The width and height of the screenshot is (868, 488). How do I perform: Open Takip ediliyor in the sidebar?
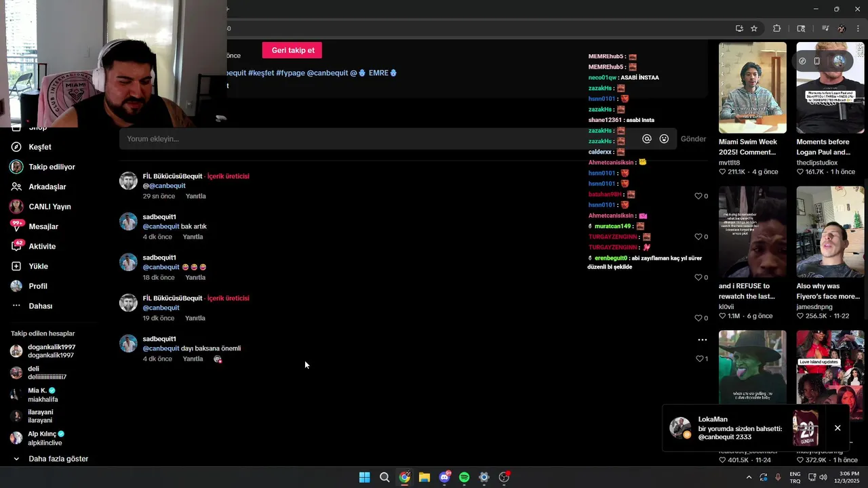[52, 167]
